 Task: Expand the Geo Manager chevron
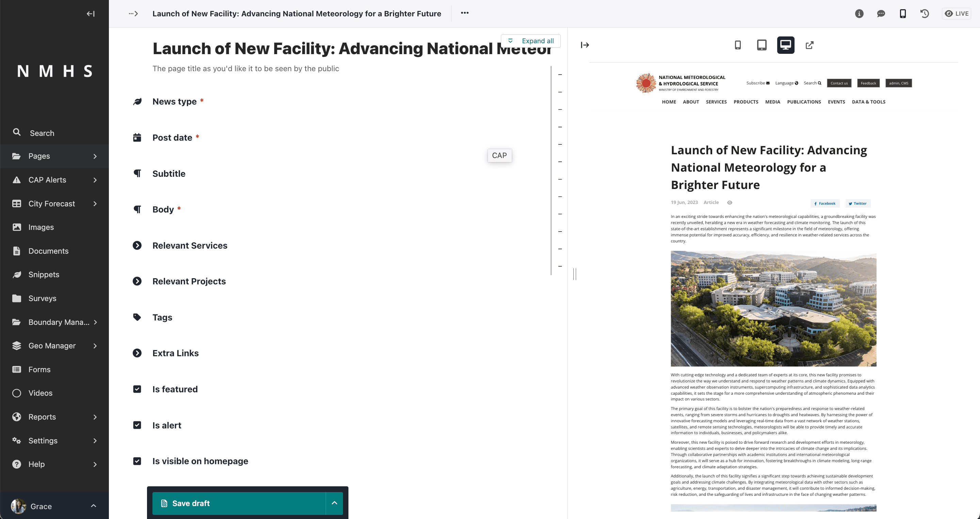(x=95, y=346)
